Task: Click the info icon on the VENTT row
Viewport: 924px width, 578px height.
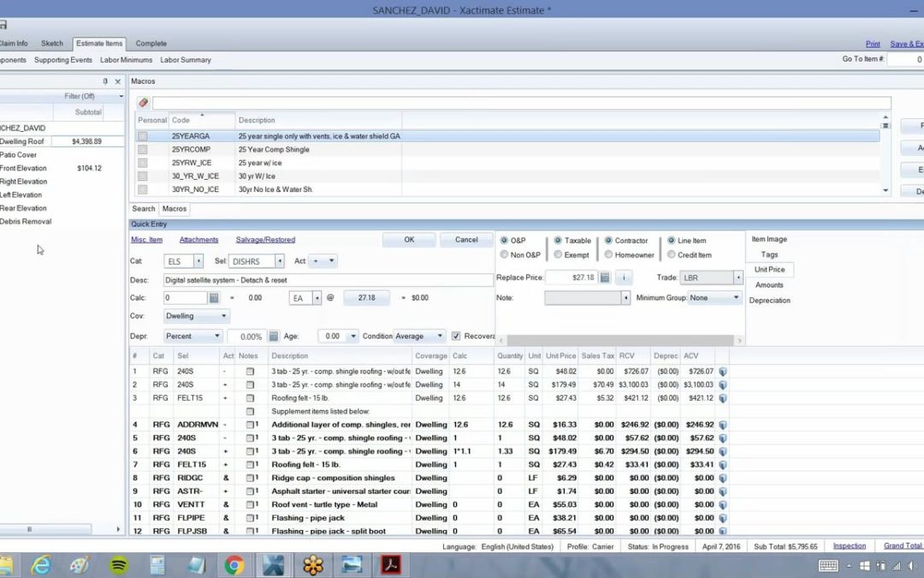Action: pyautogui.click(x=722, y=505)
